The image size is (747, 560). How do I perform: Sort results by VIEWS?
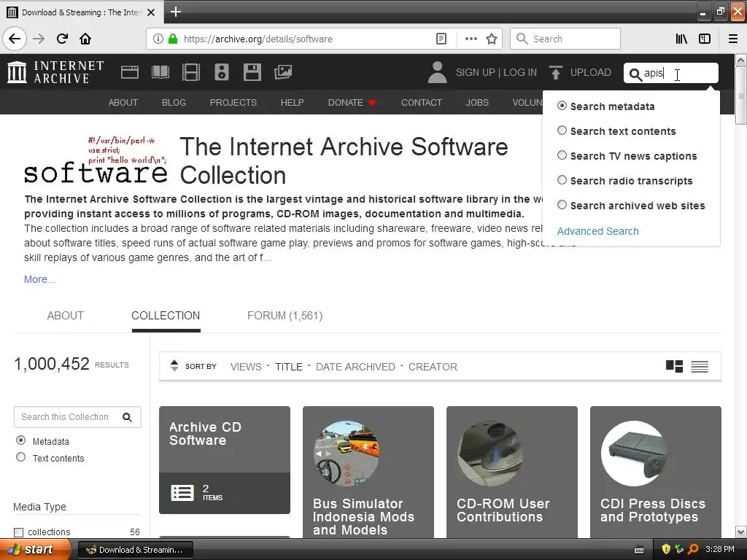pos(246,367)
